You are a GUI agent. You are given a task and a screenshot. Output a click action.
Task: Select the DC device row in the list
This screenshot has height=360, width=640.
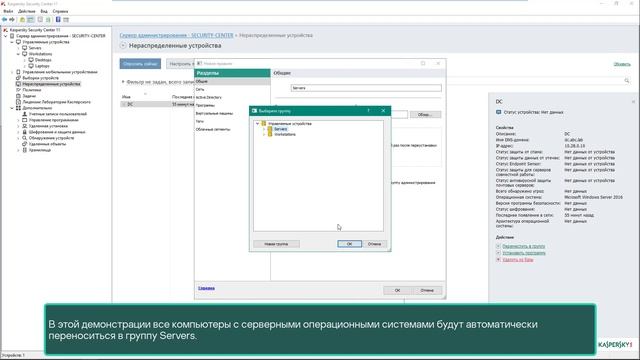click(x=158, y=104)
